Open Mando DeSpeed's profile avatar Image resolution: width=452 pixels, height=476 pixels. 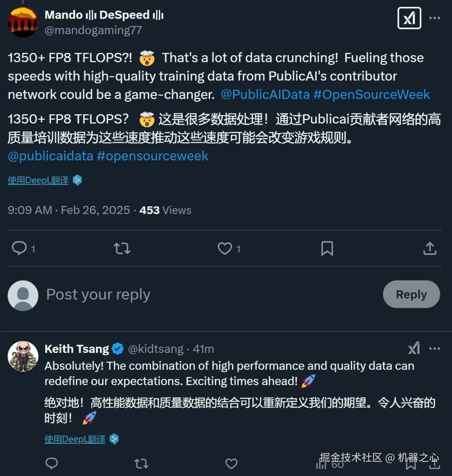(x=23, y=22)
